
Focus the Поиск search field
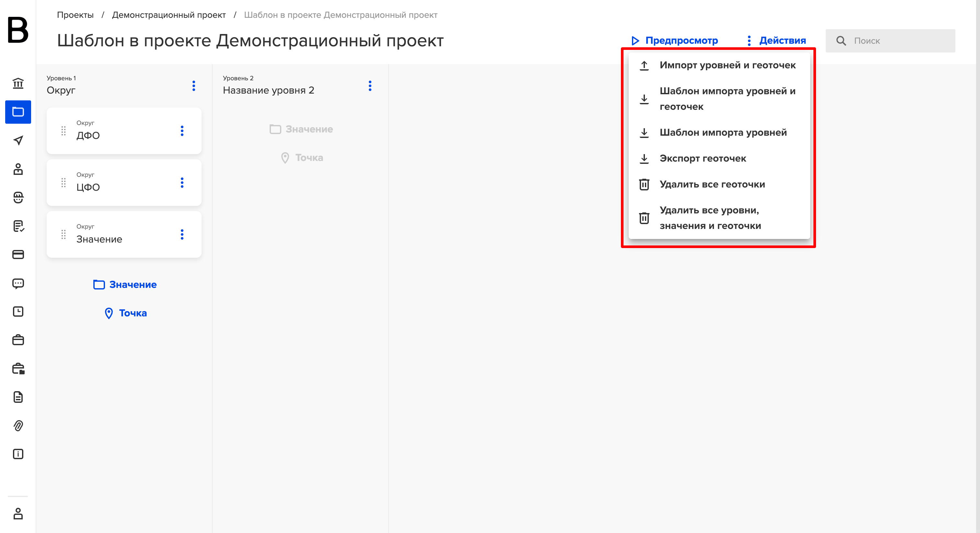point(890,41)
